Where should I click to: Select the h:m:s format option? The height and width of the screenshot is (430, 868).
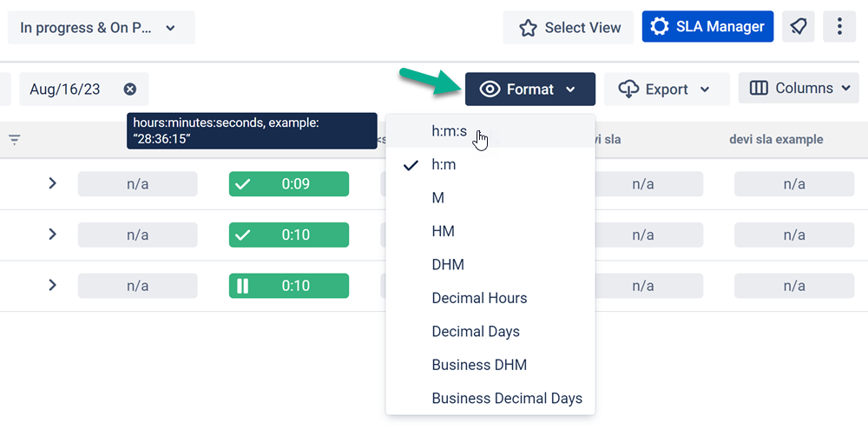tap(450, 131)
